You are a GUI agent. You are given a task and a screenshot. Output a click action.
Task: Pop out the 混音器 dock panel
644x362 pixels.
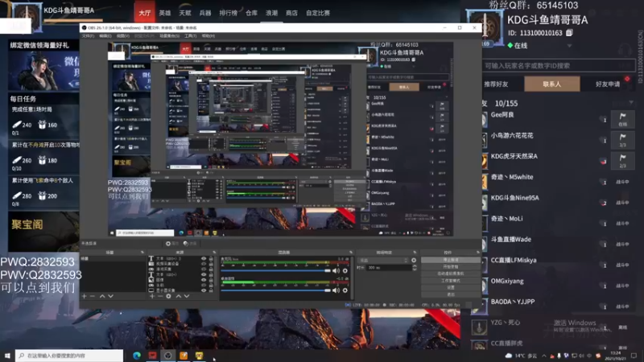pyautogui.click(x=351, y=253)
